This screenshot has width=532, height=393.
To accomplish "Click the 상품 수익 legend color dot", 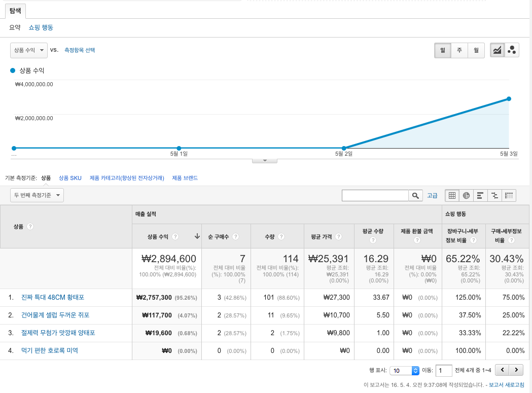I will pos(13,70).
